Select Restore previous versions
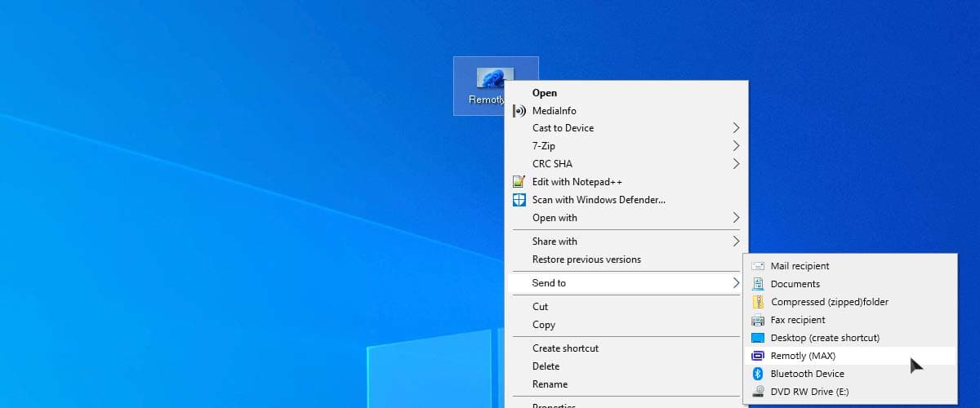 626,259
